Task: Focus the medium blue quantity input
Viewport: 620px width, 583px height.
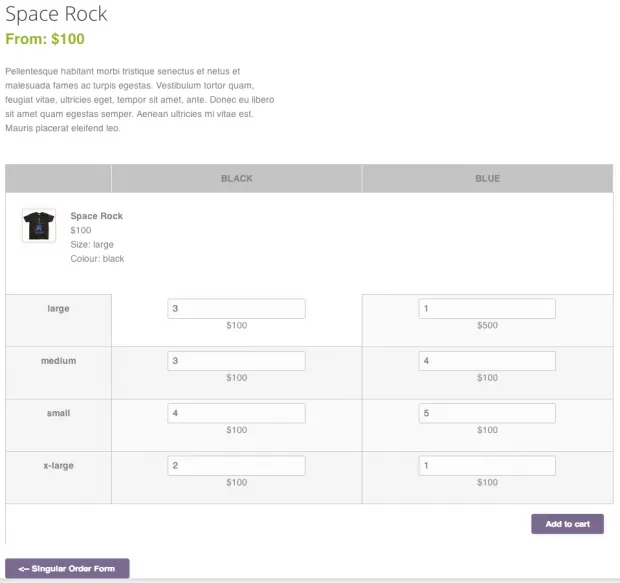Action: coord(487,361)
